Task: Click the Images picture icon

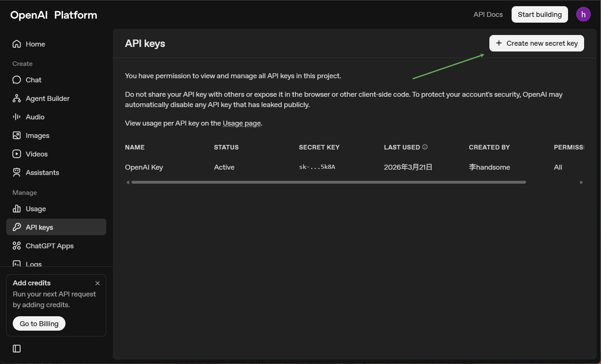Action: 16,135
